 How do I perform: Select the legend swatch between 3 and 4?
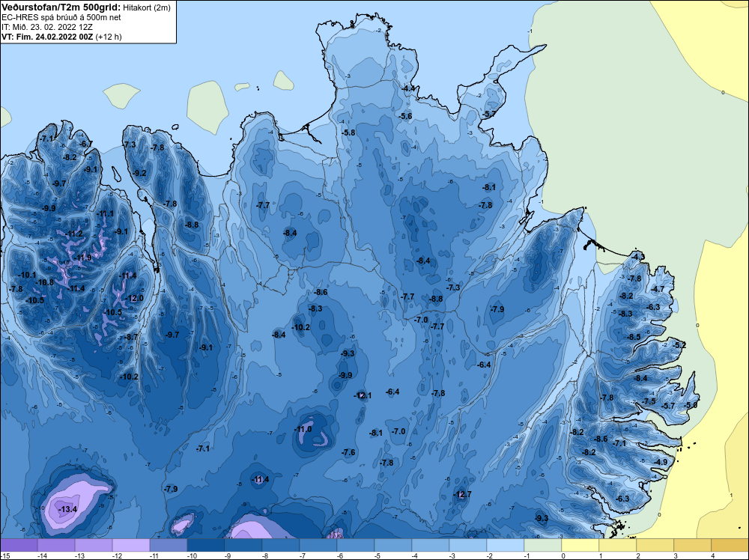[x=692, y=545]
